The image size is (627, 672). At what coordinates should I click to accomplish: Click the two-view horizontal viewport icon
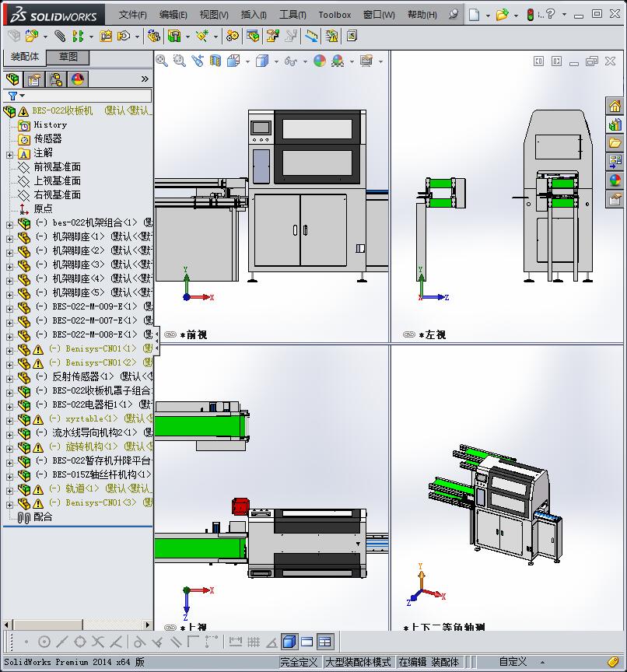(306, 642)
